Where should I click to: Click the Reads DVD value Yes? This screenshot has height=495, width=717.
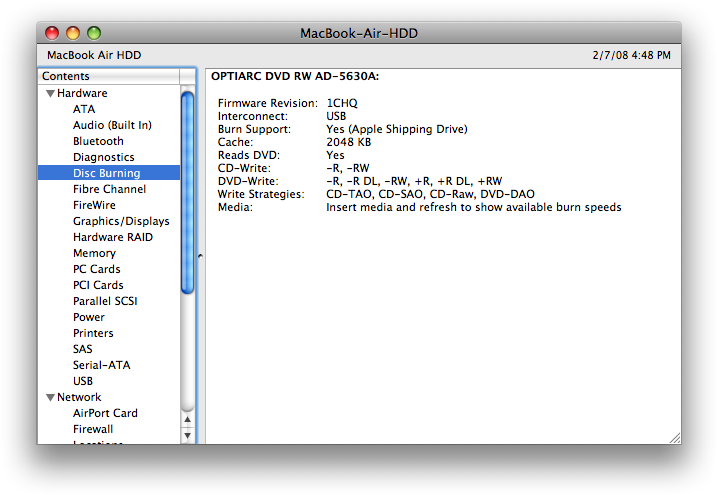point(335,155)
